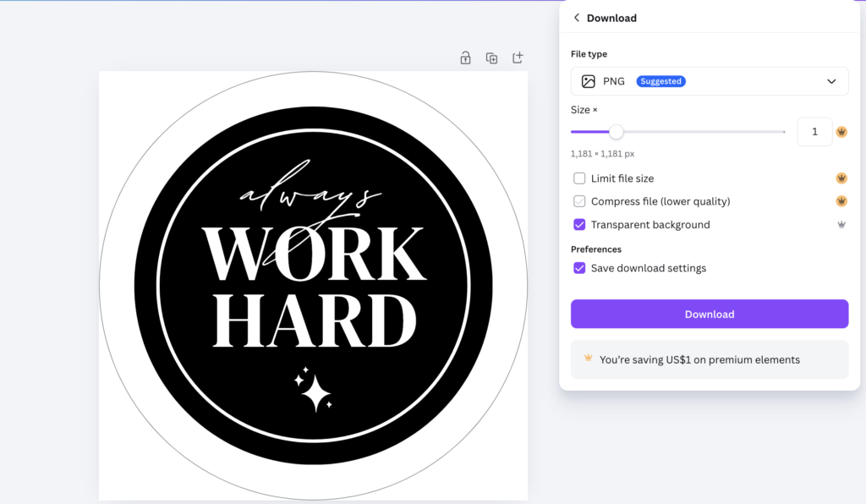Click the purple Download button
This screenshot has height=504, width=866.
tap(710, 314)
